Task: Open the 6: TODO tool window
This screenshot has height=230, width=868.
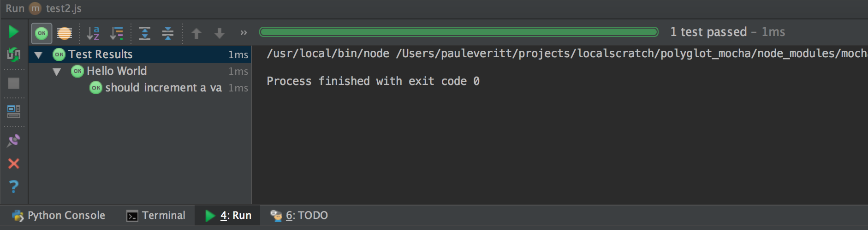Action: click(299, 216)
